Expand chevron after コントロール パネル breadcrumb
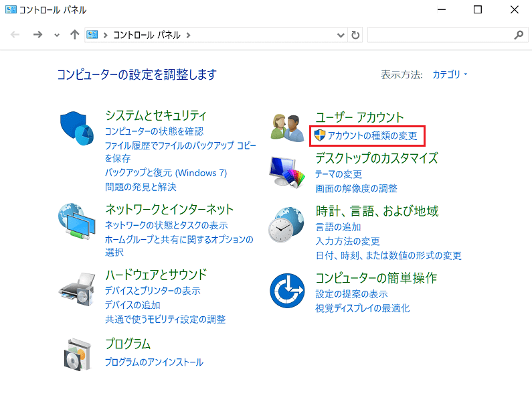Screen dimensions: 532x404 (188, 35)
